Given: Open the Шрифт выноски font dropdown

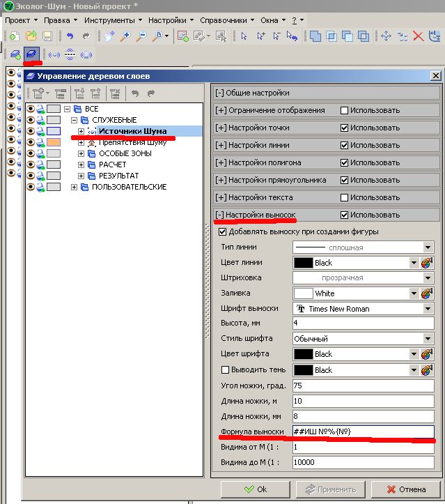Looking at the screenshot, I should (x=428, y=308).
